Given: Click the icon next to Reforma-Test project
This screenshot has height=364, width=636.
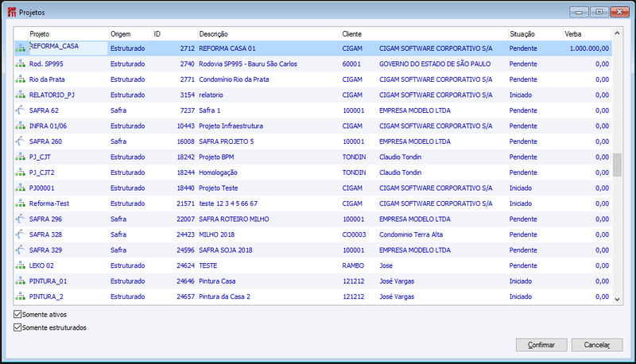Looking at the screenshot, I should click(21, 203).
